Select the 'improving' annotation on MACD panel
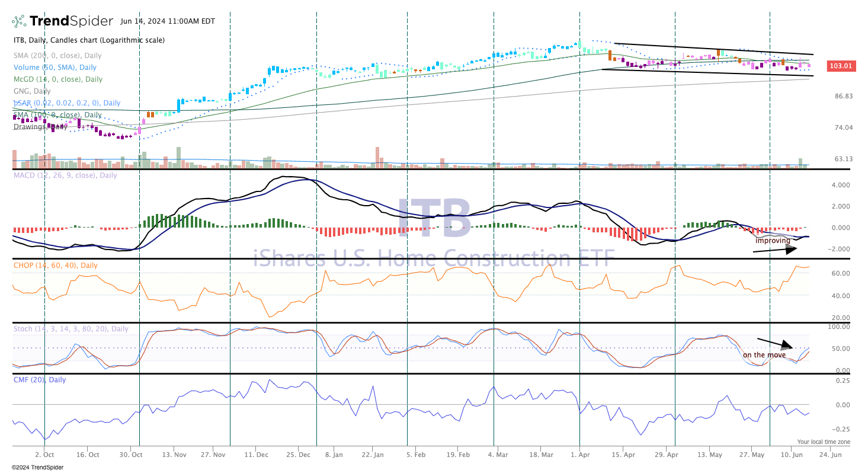868x473 pixels. [773, 241]
